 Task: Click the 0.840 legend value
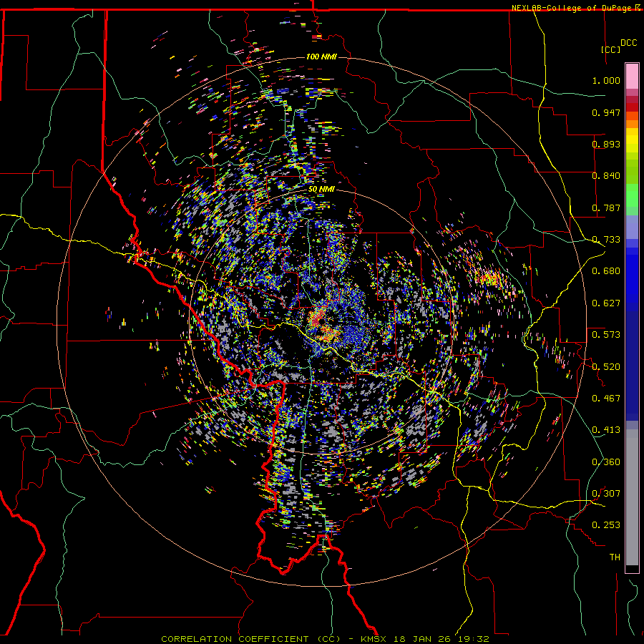click(x=606, y=176)
